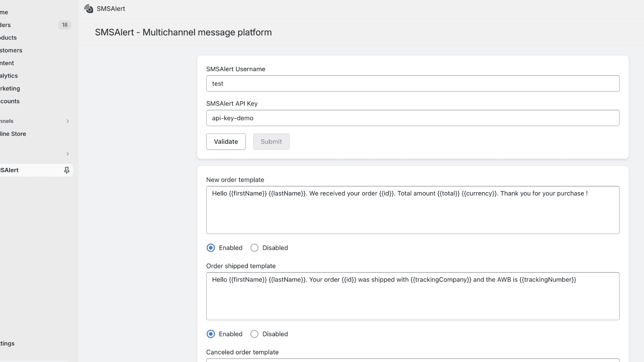Disable the order shipped template

point(254,334)
